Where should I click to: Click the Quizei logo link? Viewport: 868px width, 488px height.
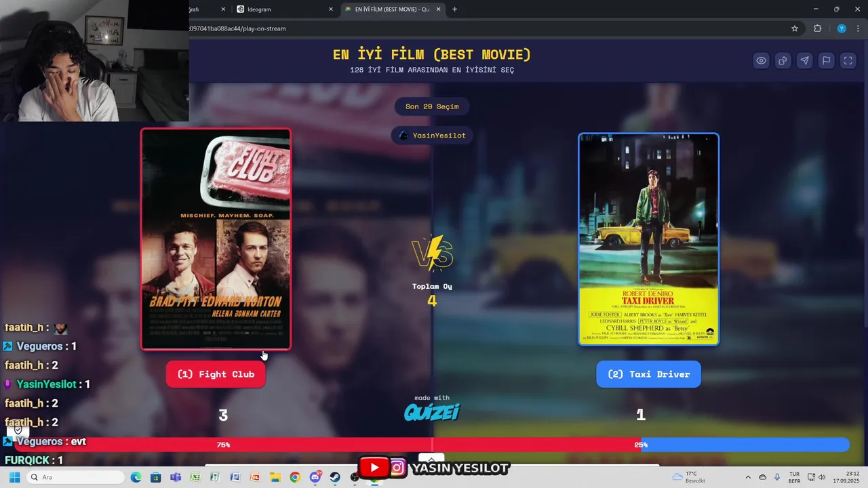point(432,411)
